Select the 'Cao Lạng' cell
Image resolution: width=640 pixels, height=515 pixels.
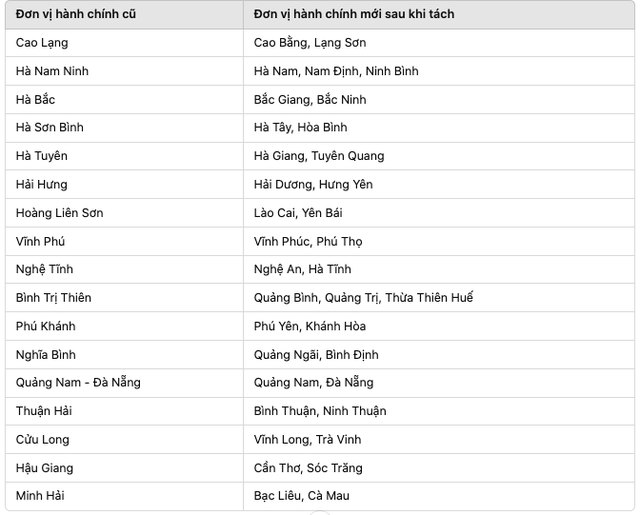tap(43, 43)
